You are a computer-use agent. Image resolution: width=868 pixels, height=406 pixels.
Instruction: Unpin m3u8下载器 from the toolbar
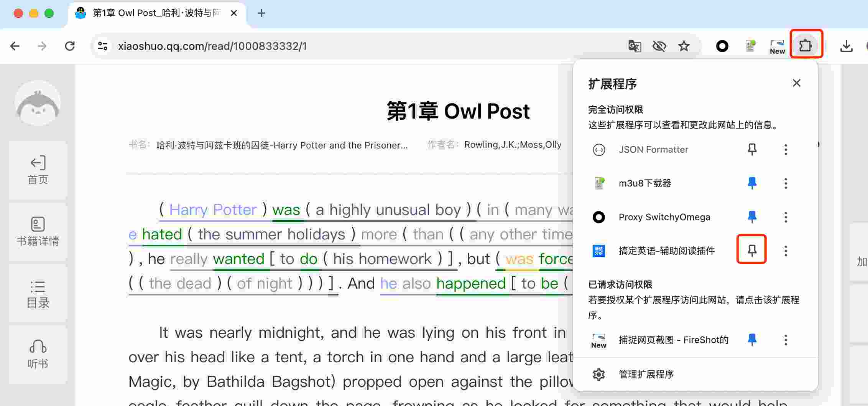pos(752,183)
